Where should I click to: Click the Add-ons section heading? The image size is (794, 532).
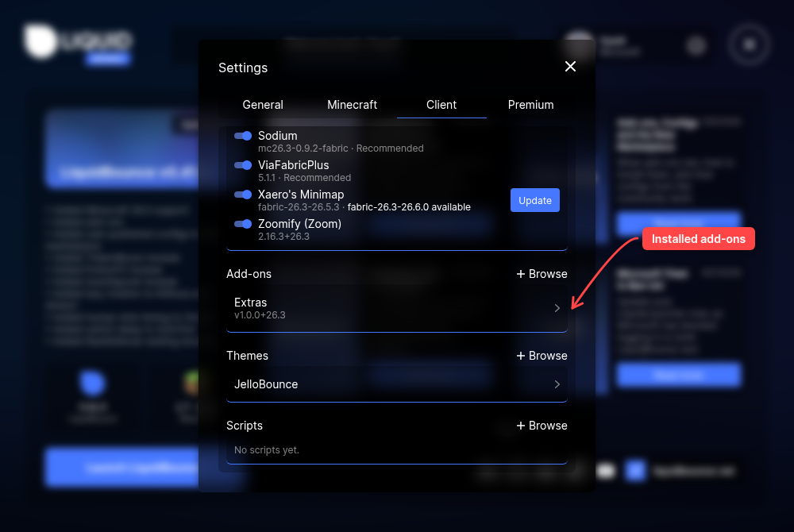click(249, 274)
